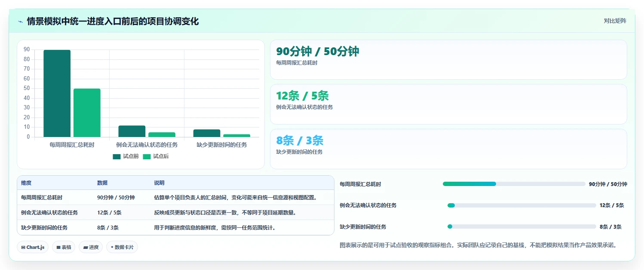Click the progress bar for 例会无法确认状态的任务
644x270 pixels.
[x=522, y=205]
